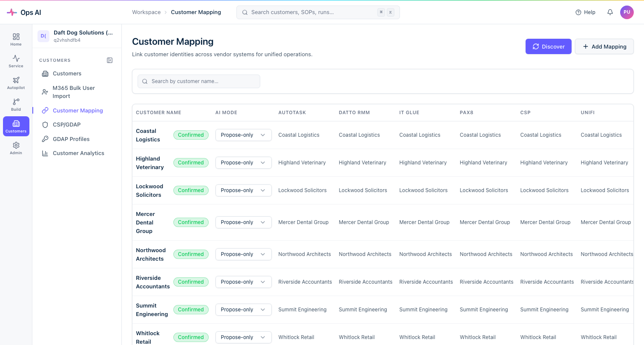Select the Customers section in sidebar
The image size is (644, 345).
16,126
